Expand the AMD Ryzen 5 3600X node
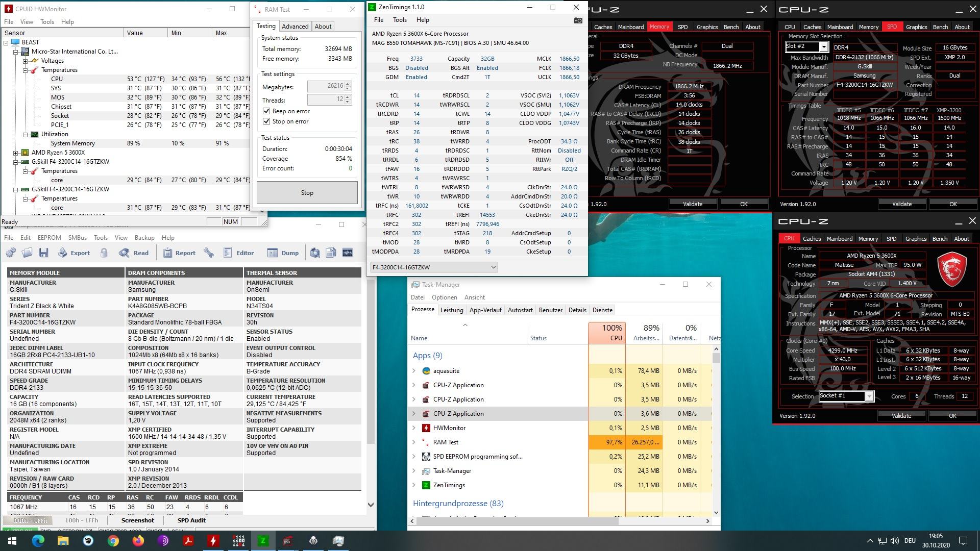 pos(16,153)
